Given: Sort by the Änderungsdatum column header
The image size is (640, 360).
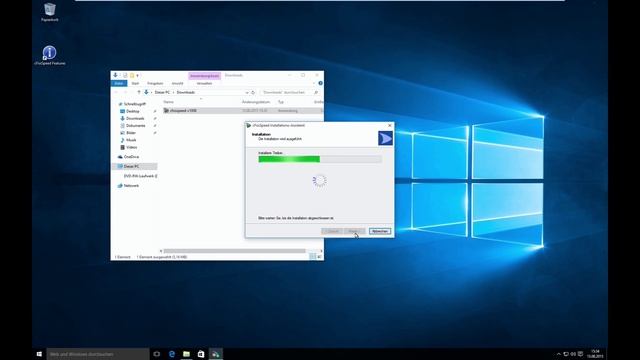Looking at the screenshot, I should pyautogui.click(x=256, y=102).
